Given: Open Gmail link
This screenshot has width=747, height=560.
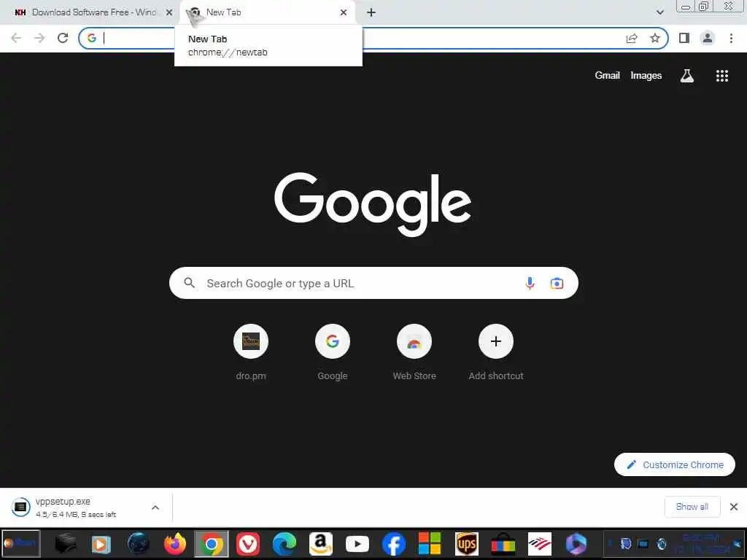Looking at the screenshot, I should pos(607,76).
